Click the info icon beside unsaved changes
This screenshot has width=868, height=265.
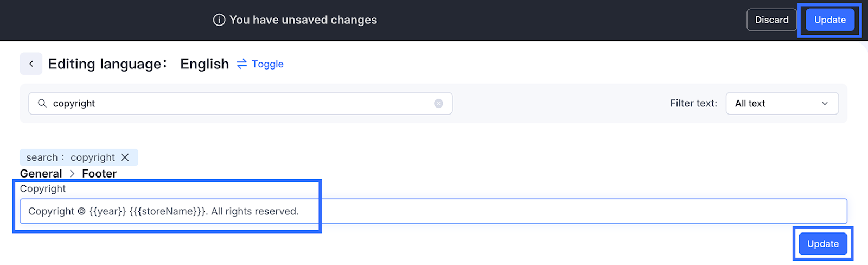pyautogui.click(x=219, y=20)
